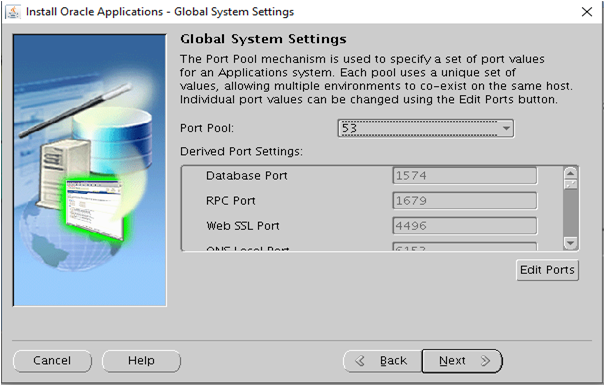The image size is (604, 386).
Task: Click the installer wizard illustration image
Action: (x=90, y=170)
